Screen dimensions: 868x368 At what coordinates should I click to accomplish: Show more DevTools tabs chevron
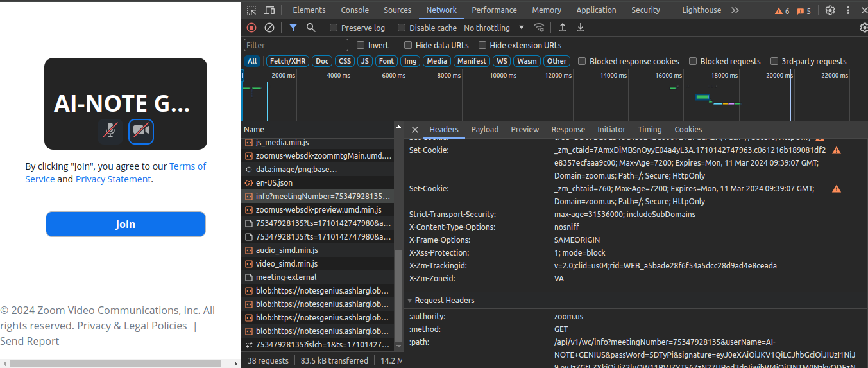(735, 10)
